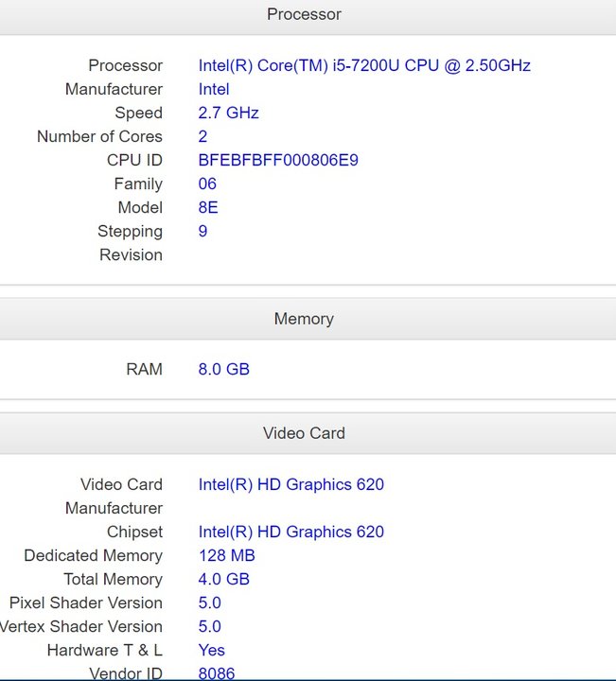This screenshot has width=616, height=681.
Task: Click the Family value 06
Action: (x=207, y=183)
